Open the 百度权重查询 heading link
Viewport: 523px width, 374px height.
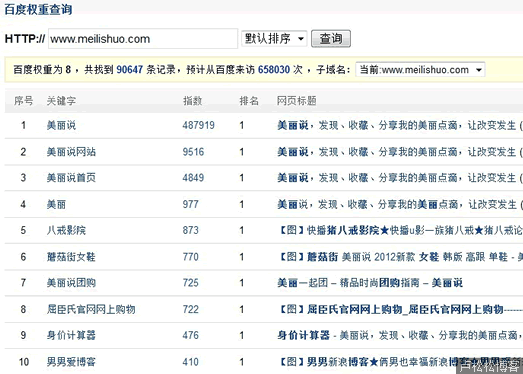pyautogui.click(x=38, y=9)
